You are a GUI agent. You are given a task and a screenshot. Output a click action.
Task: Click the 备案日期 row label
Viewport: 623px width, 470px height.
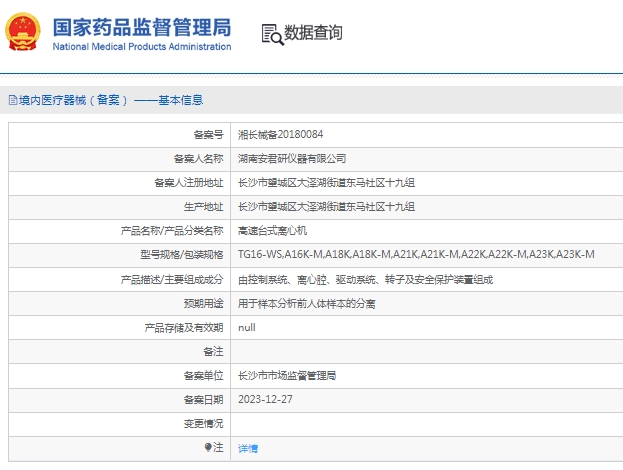tap(203, 400)
